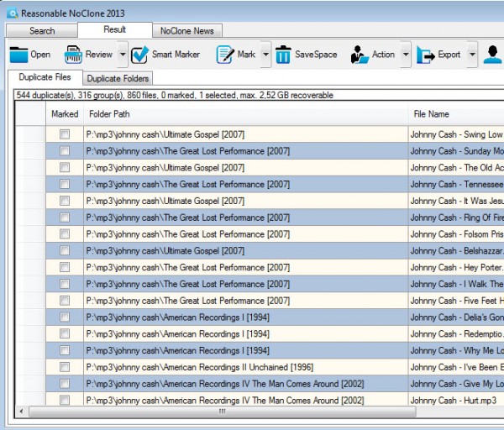Mark the Hurt.mp3 file checkbox
This screenshot has height=430, width=504.
coord(65,400)
